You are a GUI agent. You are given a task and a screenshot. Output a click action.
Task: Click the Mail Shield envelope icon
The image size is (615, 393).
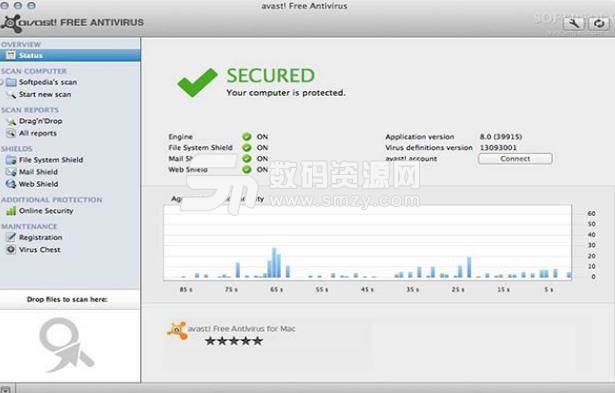click(x=11, y=172)
